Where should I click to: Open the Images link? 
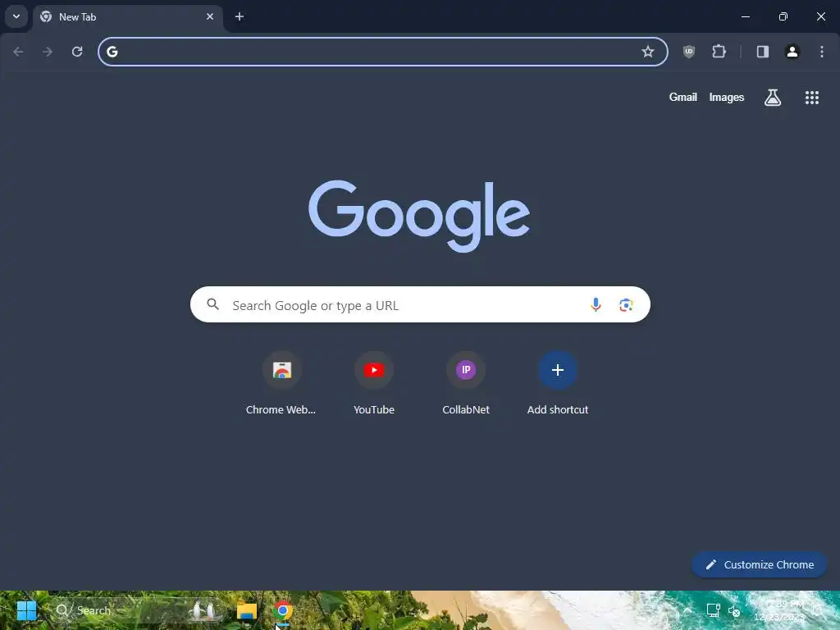pos(727,97)
